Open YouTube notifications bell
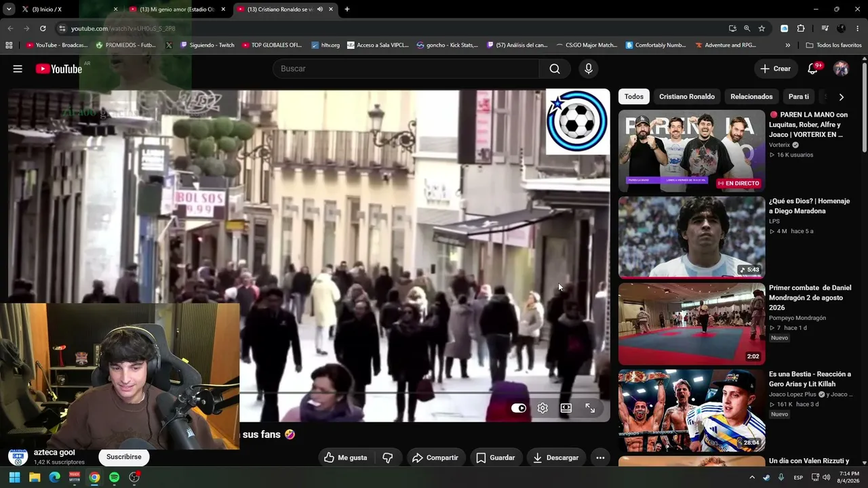This screenshot has width=868, height=488. 812,68
